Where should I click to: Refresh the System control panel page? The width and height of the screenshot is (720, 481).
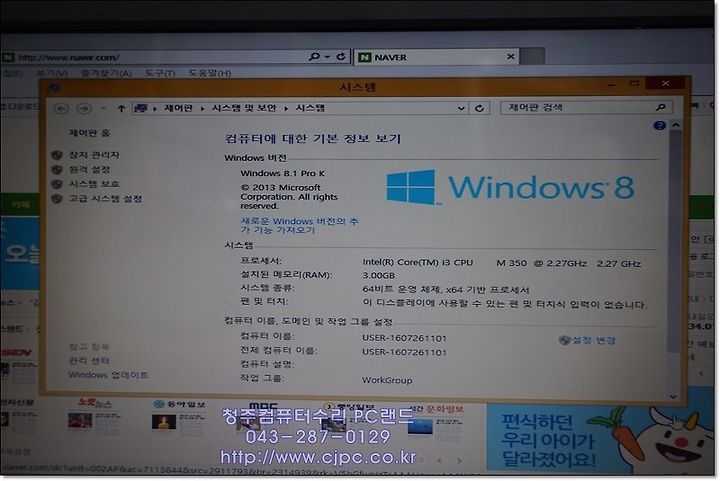click(x=479, y=108)
